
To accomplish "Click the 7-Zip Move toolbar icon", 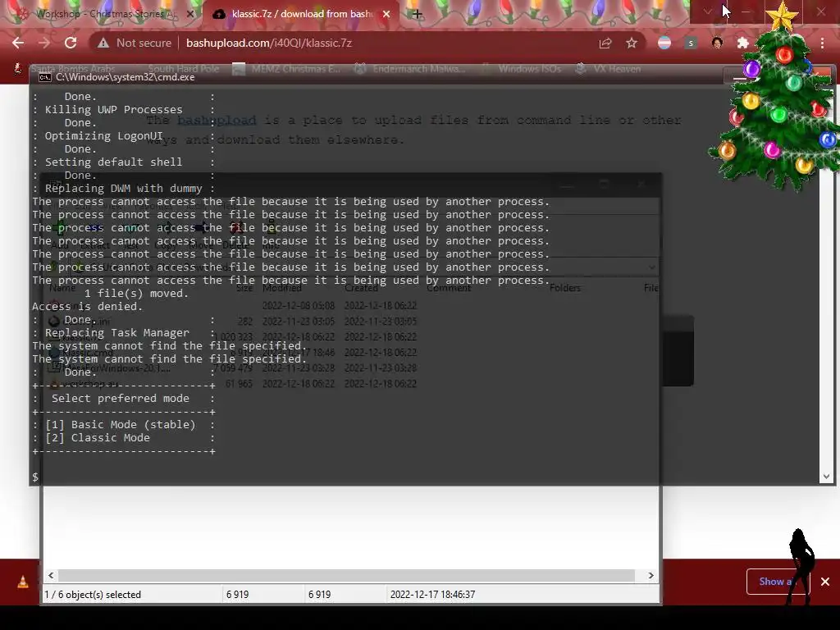I will click(x=202, y=228).
